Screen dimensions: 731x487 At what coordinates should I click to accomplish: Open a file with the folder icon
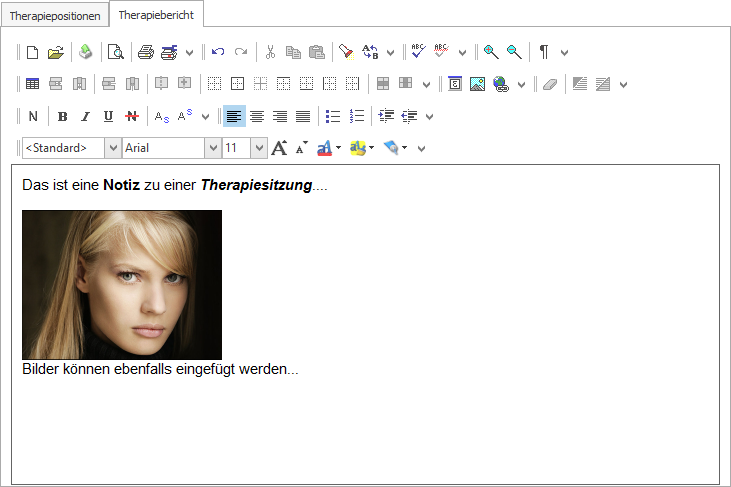click(x=55, y=52)
